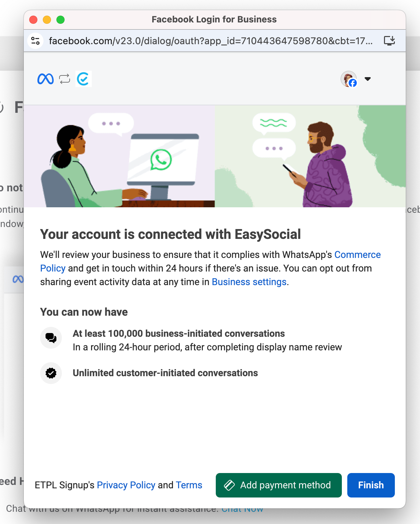This screenshot has height=524, width=420.
Task: Click the Chat Now link behind dialog
Action: point(242,509)
